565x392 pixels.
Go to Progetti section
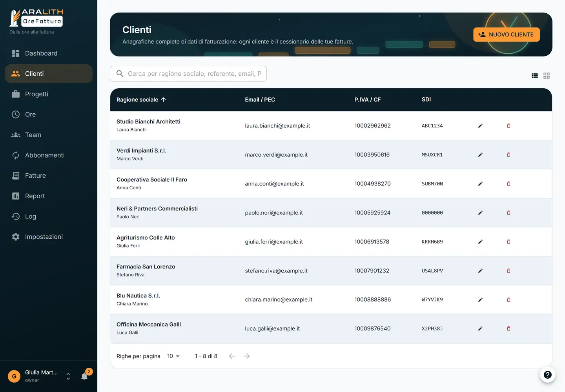49,94
